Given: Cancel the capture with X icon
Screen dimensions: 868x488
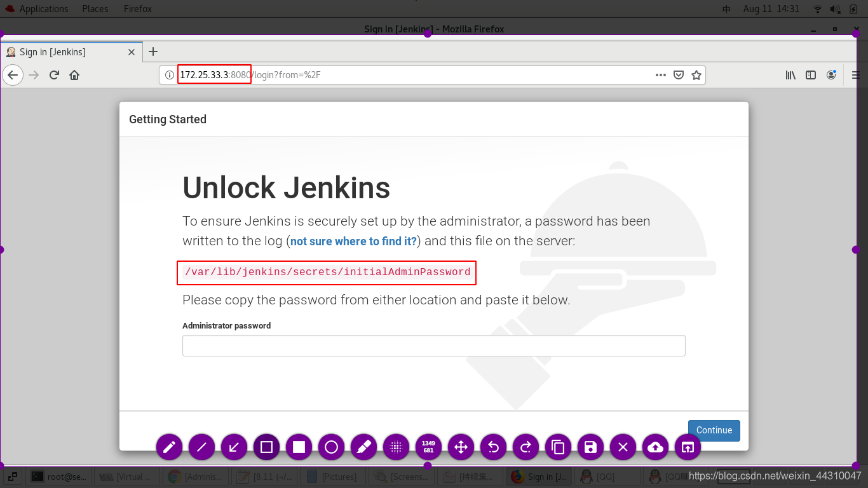Looking at the screenshot, I should point(623,447).
